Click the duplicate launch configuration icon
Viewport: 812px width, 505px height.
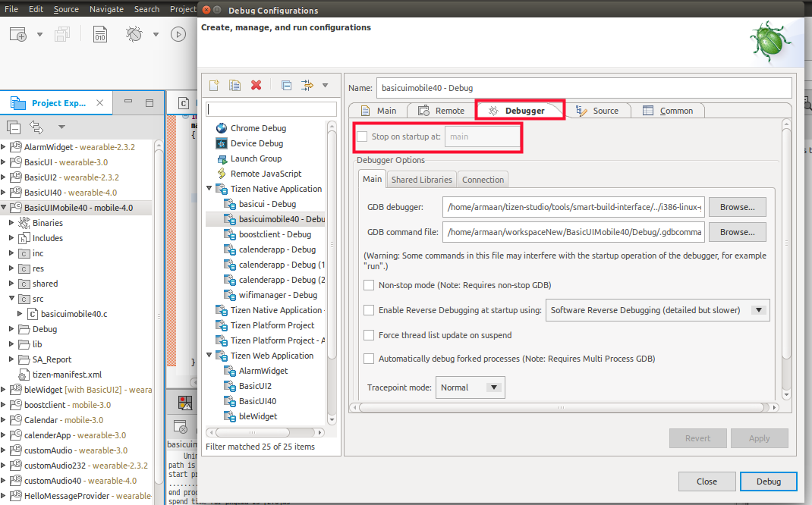coord(235,85)
